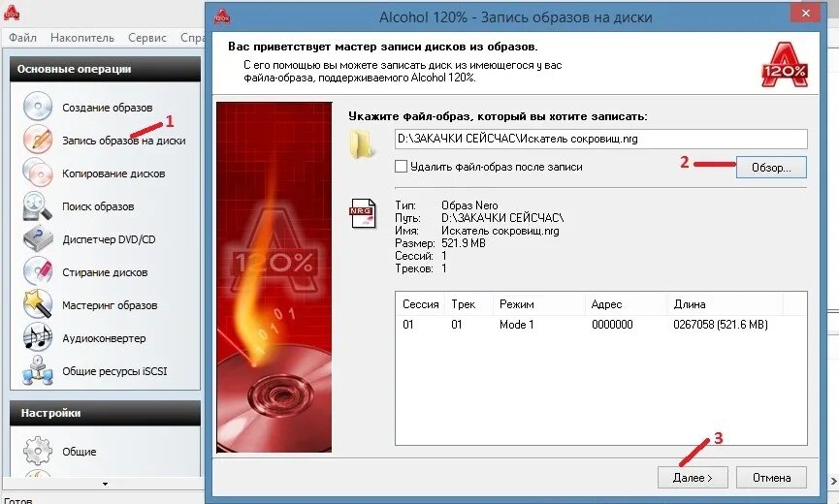Screen dimensions: 839x504
Task: Select the Mode 1 cell in track table
Action: [x=516, y=325]
